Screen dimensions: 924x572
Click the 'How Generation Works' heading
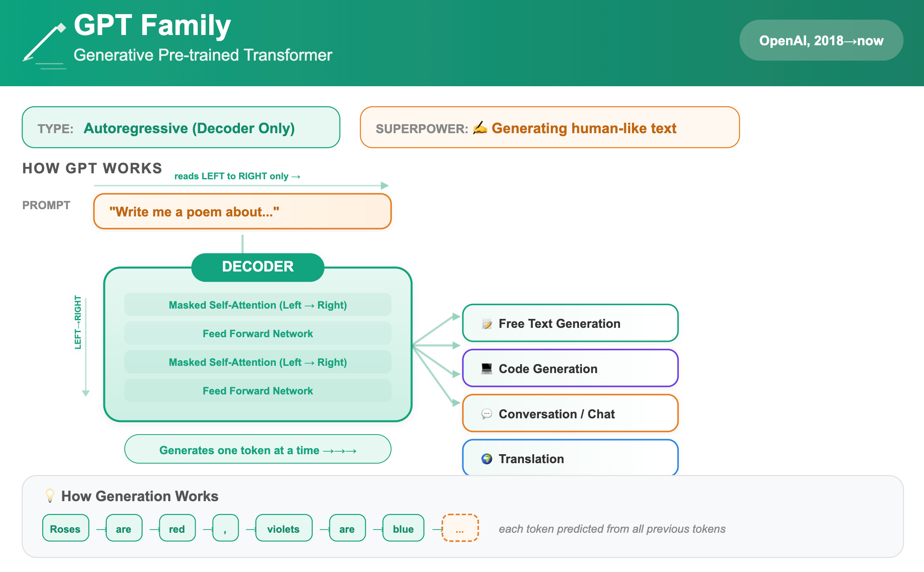140,496
